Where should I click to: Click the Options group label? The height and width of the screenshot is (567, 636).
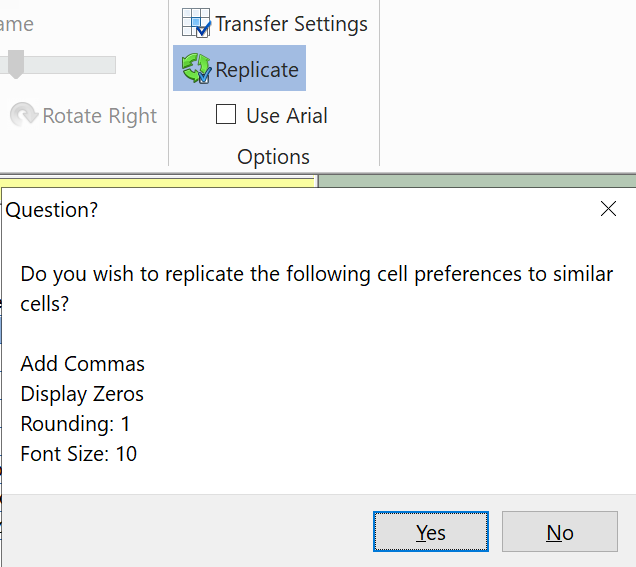click(273, 157)
